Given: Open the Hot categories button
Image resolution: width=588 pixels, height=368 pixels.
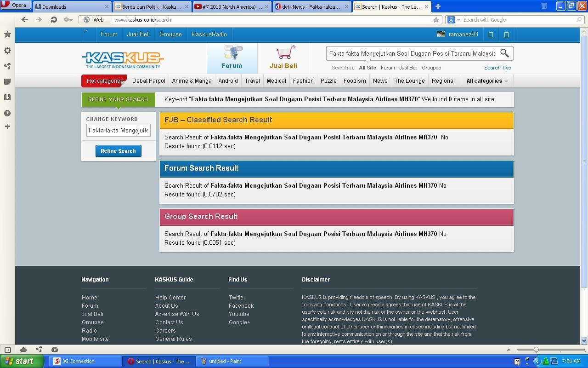Looking at the screenshot, I should click(x=104, y=80).
